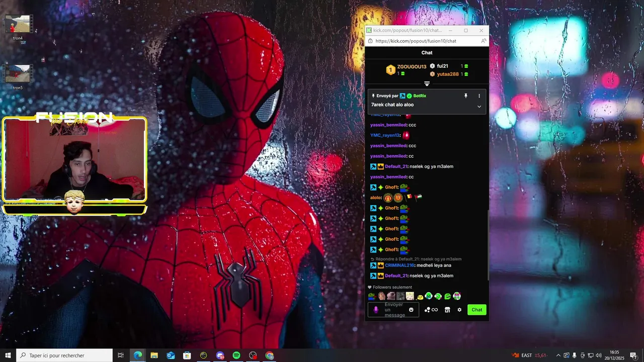Click the CRIMINAL216 username

pyautogui.click(x=399, y=265)
